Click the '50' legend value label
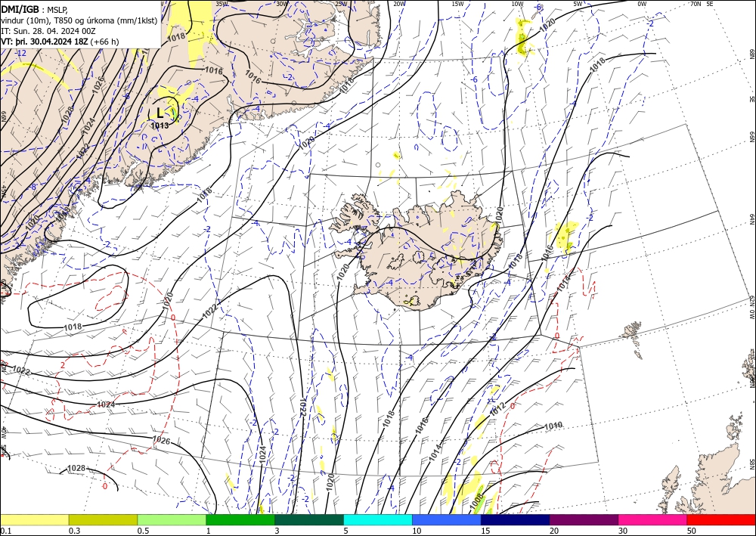Image resolution: width=756 pixels, height=536 pixels. click(x=691, y=531)
